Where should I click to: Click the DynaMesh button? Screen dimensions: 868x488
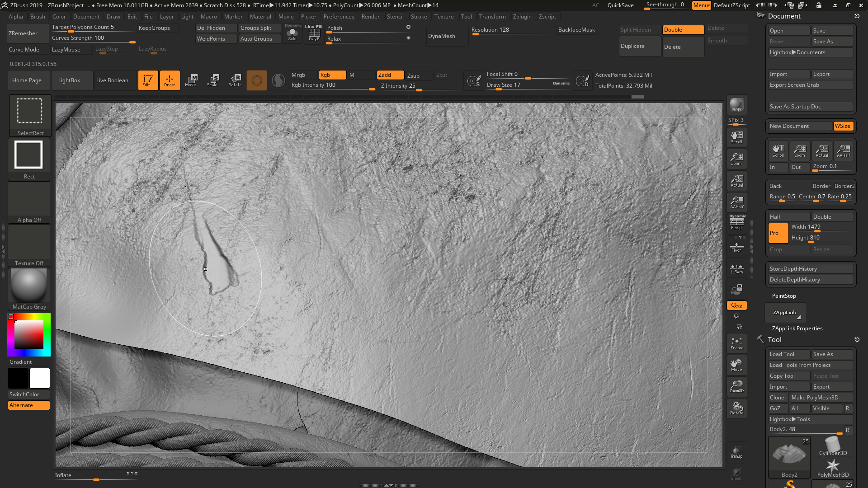point(448,36)
